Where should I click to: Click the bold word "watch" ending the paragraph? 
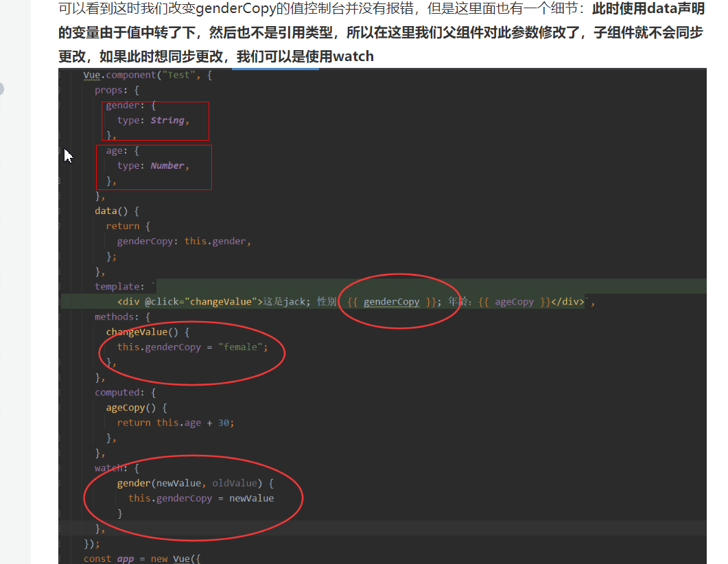353,57
